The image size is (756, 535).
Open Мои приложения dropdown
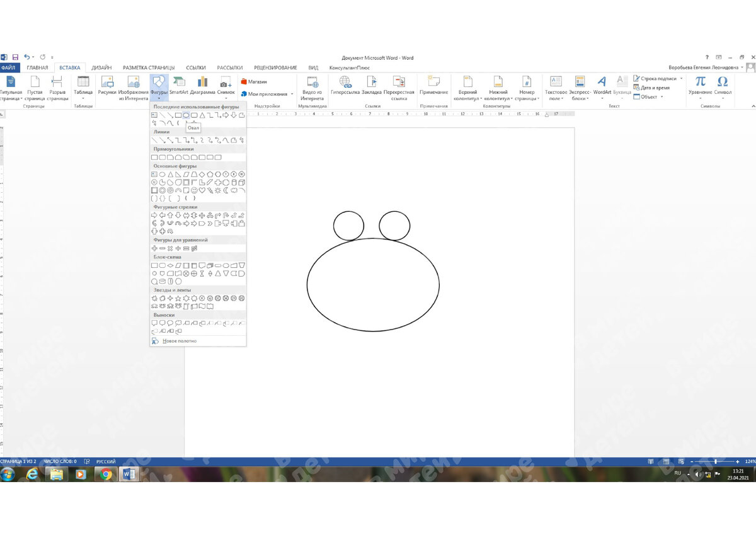point(268,94)
